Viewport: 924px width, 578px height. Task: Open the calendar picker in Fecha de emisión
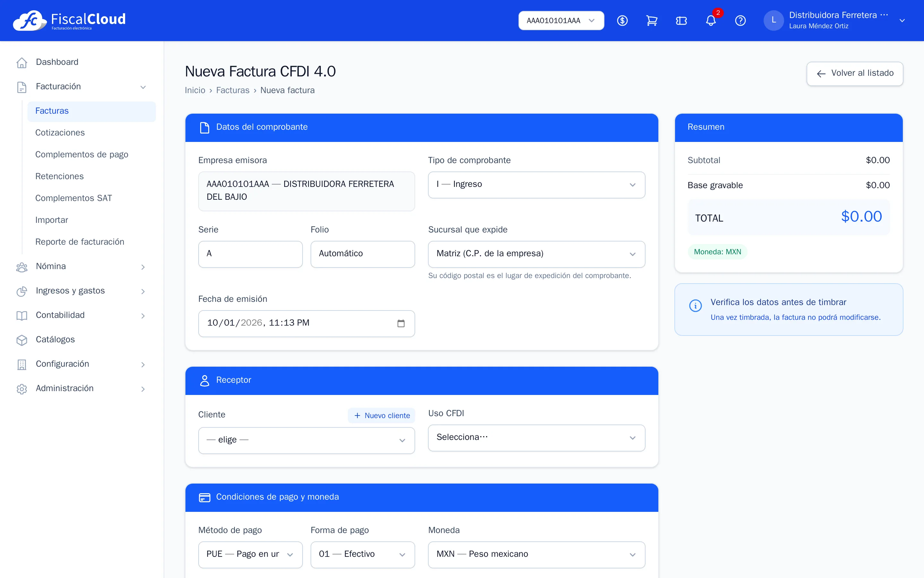[x=401, y=323]
